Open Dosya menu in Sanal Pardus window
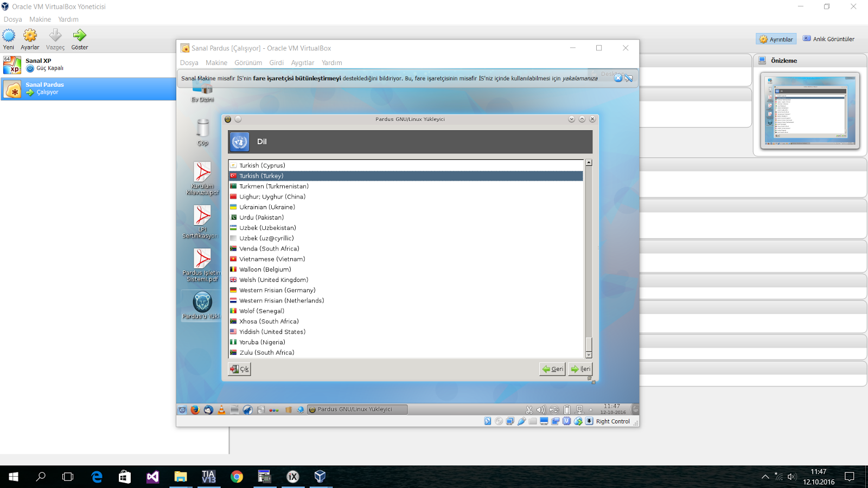The height and width of the screenshot is (488, 868). coord(189,63)
